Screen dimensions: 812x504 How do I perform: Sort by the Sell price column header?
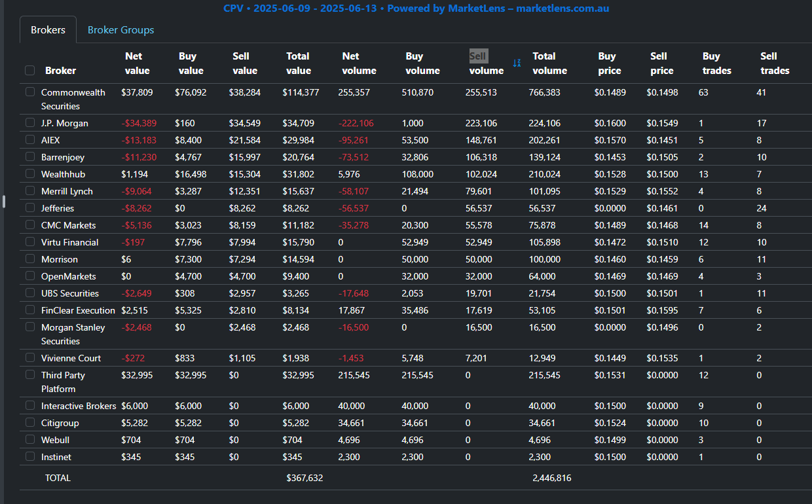[661, 63]
